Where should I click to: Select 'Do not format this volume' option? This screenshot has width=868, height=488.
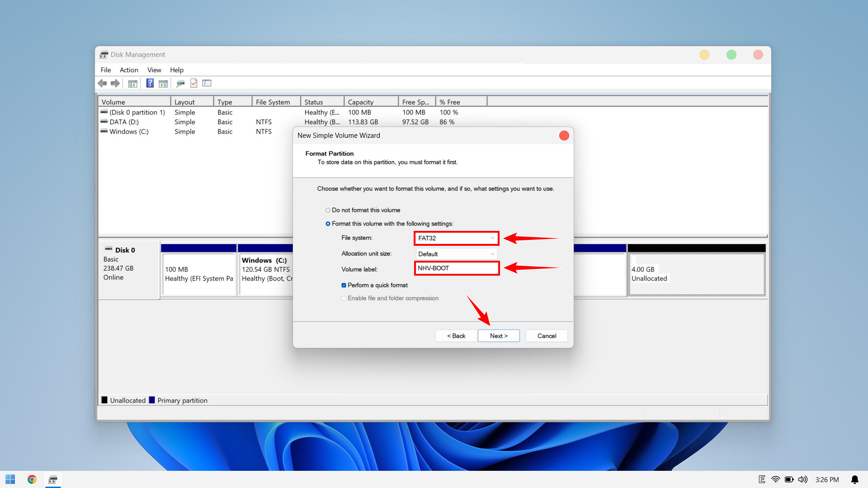pos(328,210)
